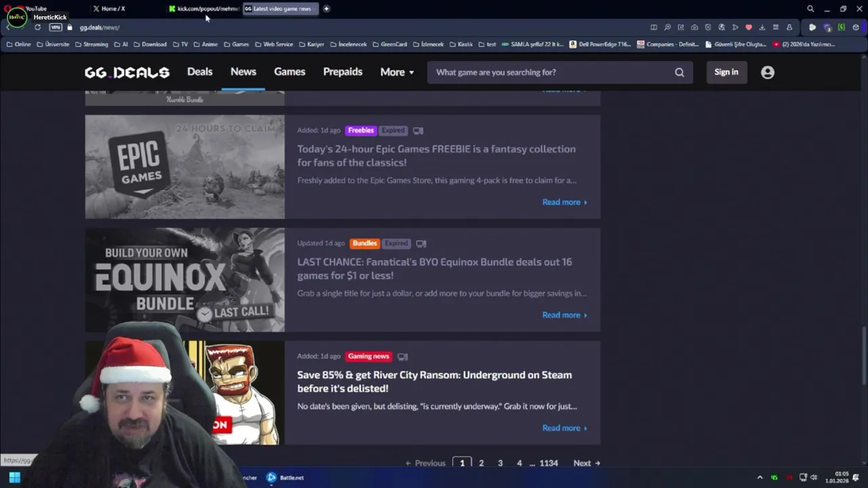
Task: Open the Deals section
Action: [199, 72]
